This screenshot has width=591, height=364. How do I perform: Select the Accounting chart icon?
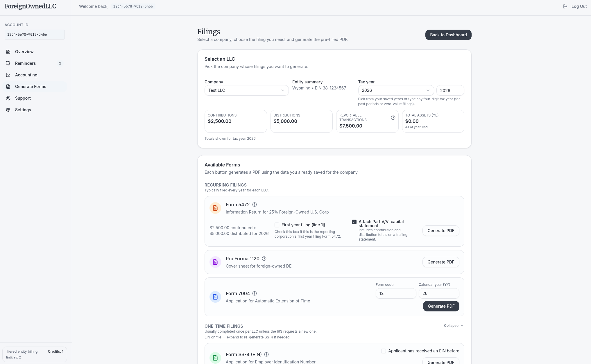(x=8, y=75)
